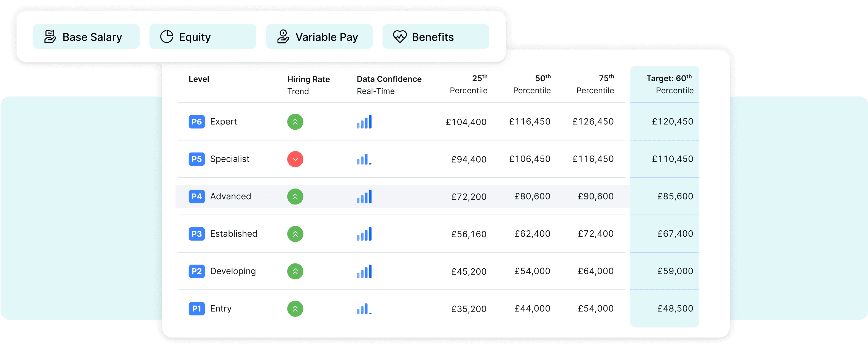Click the Target 60th Percentile column header
868x349 pixels.
tap(669, 84)
